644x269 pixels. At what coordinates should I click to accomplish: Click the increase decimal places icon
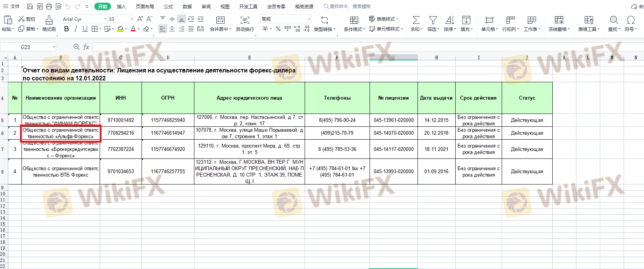point(297,29)
